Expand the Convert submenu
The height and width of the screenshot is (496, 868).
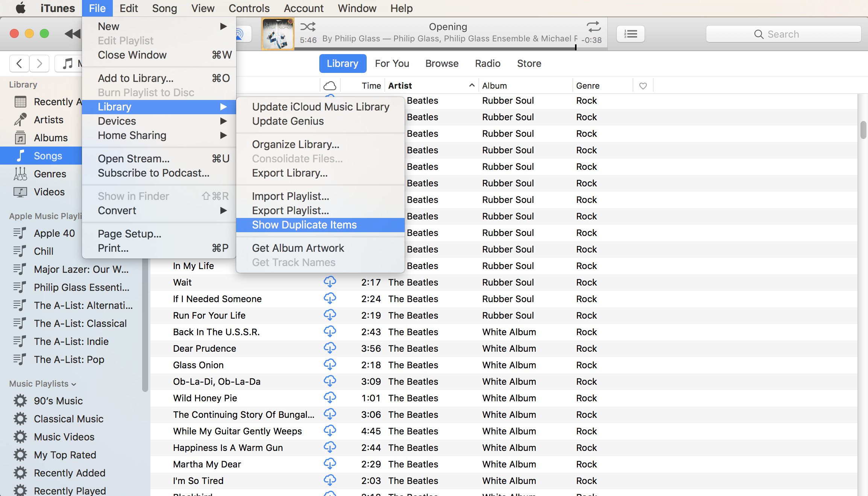point(117,210)
